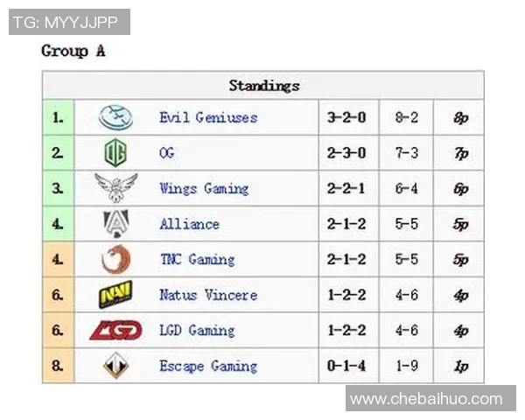Click the Natus Vincere yellow logo
This screenshot has height=420, width=525.
[x=115, y=295]
